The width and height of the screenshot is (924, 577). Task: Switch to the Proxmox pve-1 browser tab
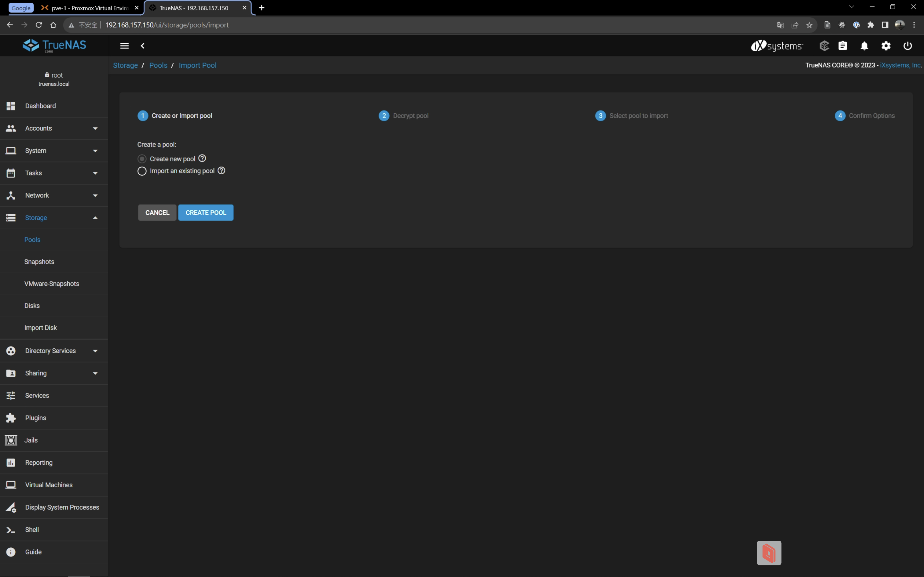point(90,8)
